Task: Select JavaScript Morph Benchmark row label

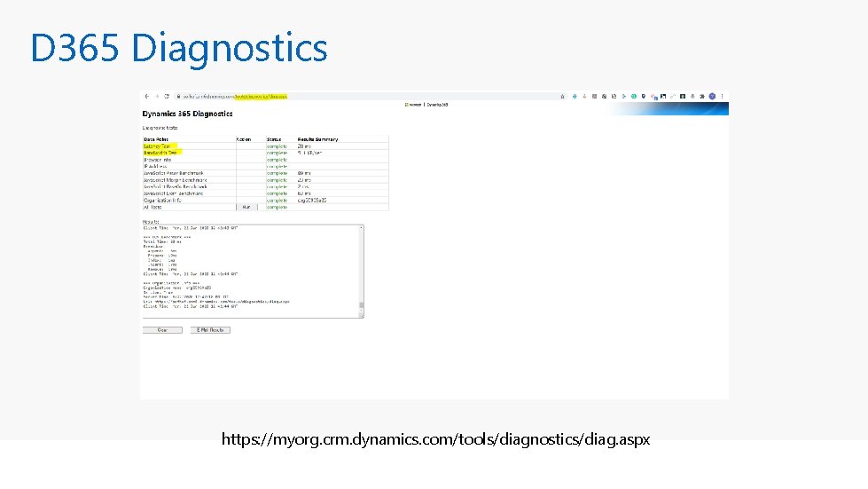Action: (x=175, y=180)
